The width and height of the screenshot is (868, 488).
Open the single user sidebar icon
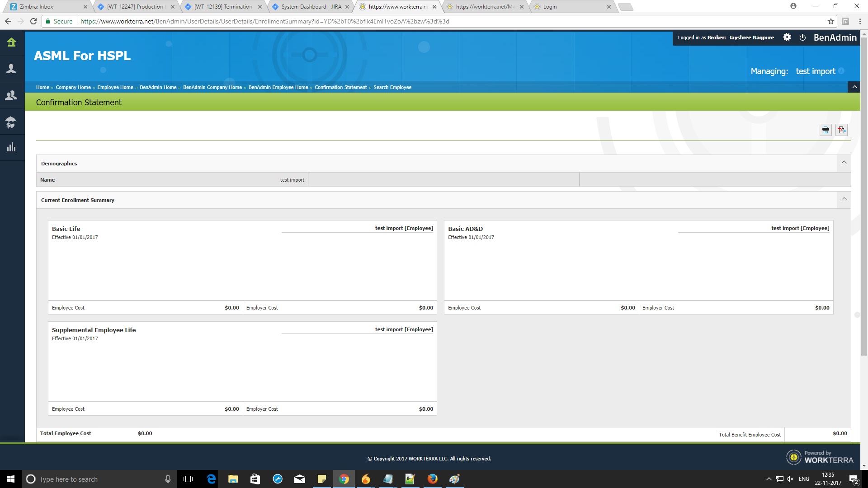pos(11,69)
